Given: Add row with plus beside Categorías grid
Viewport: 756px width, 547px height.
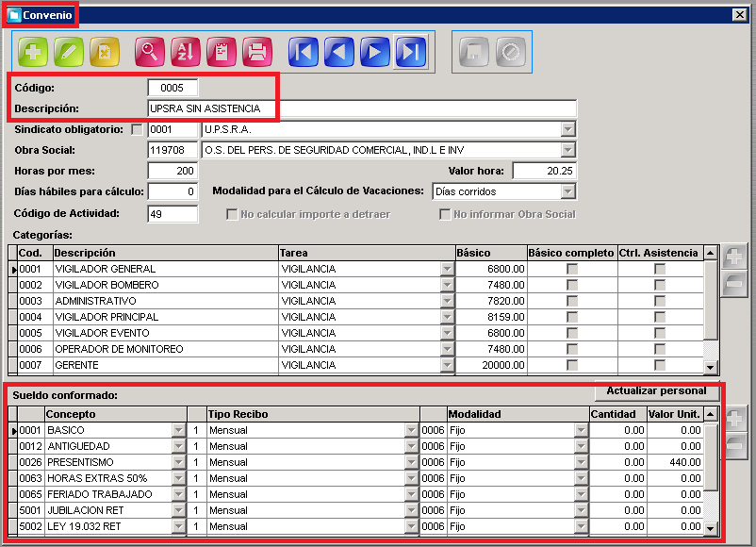Looking at the screenshot, I should click(733, 257).
